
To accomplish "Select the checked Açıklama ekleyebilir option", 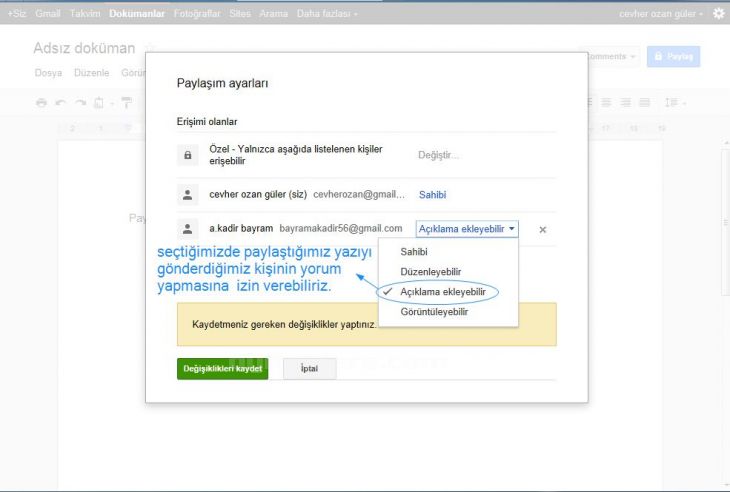I will (x=442, y=291).
